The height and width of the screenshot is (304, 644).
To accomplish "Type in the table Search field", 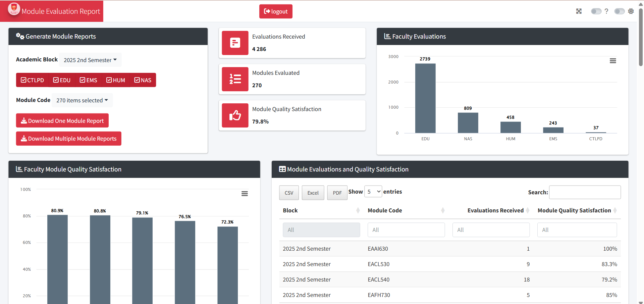I will [585, 192].
